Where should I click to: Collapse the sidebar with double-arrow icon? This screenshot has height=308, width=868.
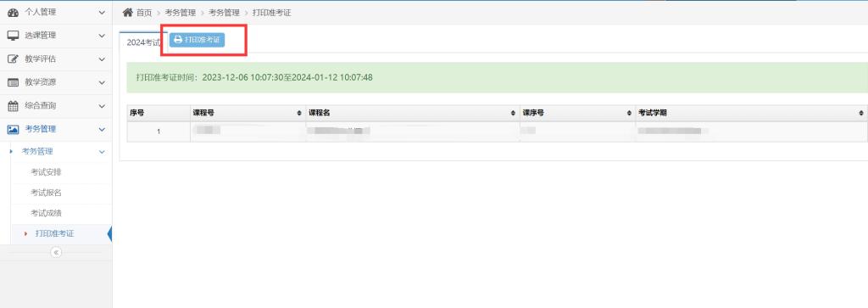click(x=56, y=252)
